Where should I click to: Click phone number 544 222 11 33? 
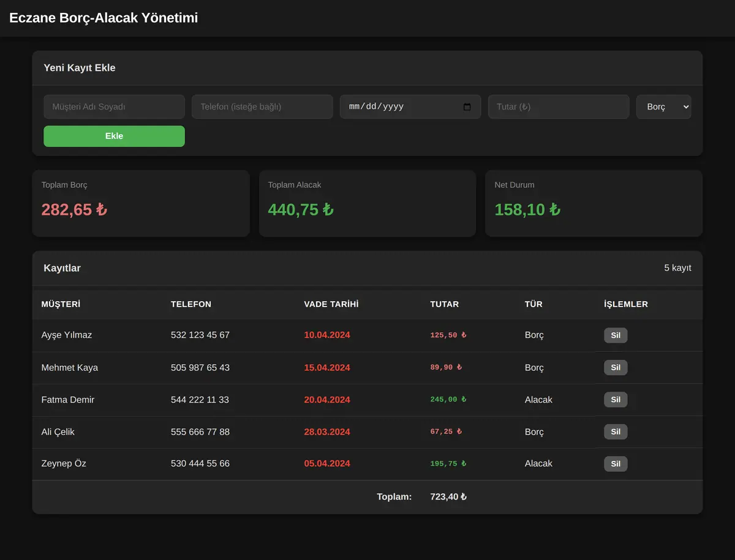tap(200, 400)
